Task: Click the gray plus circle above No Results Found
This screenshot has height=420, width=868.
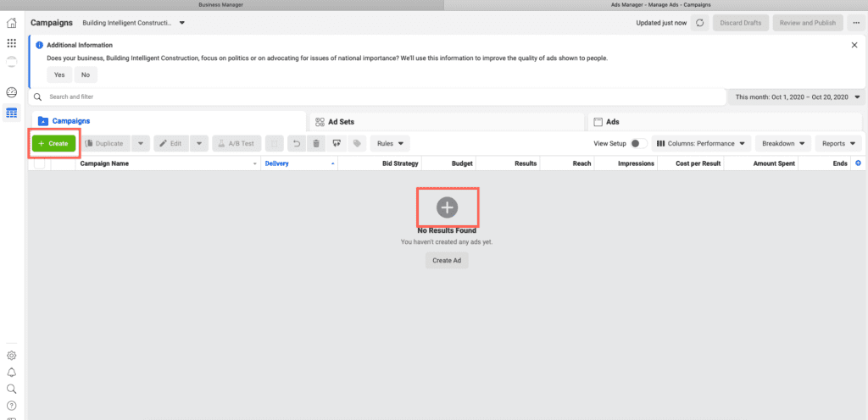Action: click(x=448, y=207)
